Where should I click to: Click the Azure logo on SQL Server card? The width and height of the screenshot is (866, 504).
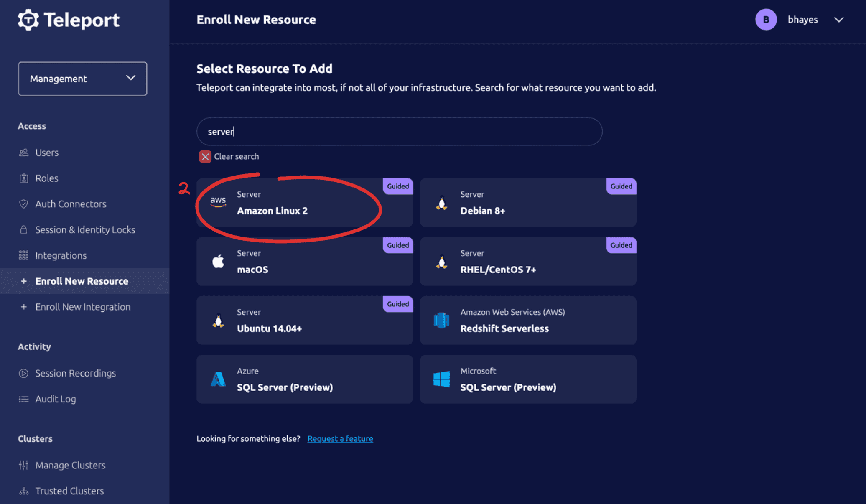(218, 379)
